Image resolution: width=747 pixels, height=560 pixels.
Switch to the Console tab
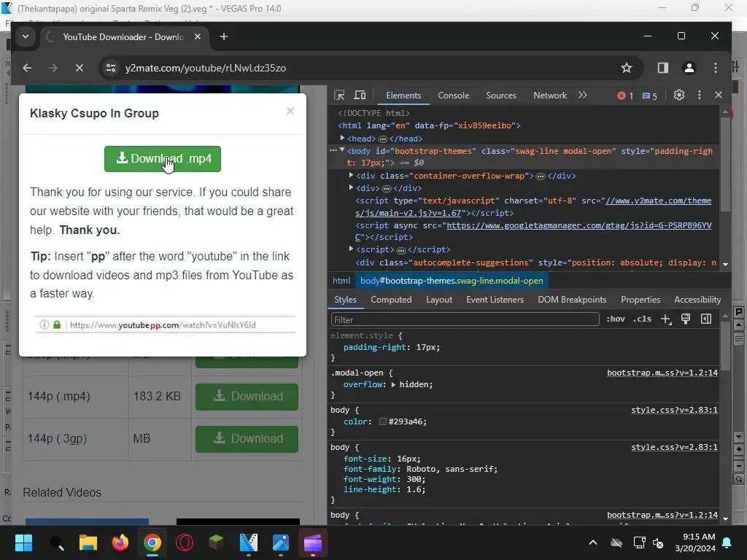click(x=453, y=96)
